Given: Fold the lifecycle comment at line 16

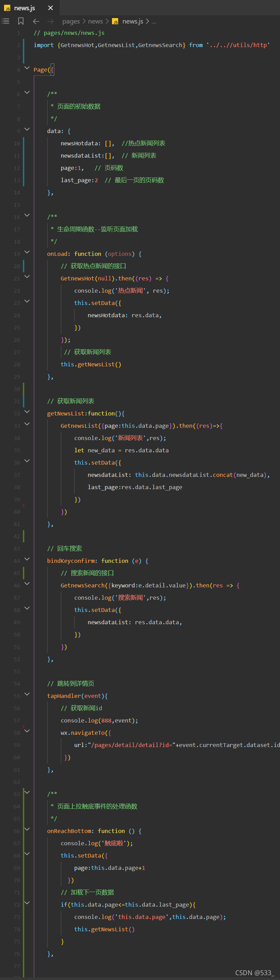Looking at the screenshot, I should pos(27,215).
